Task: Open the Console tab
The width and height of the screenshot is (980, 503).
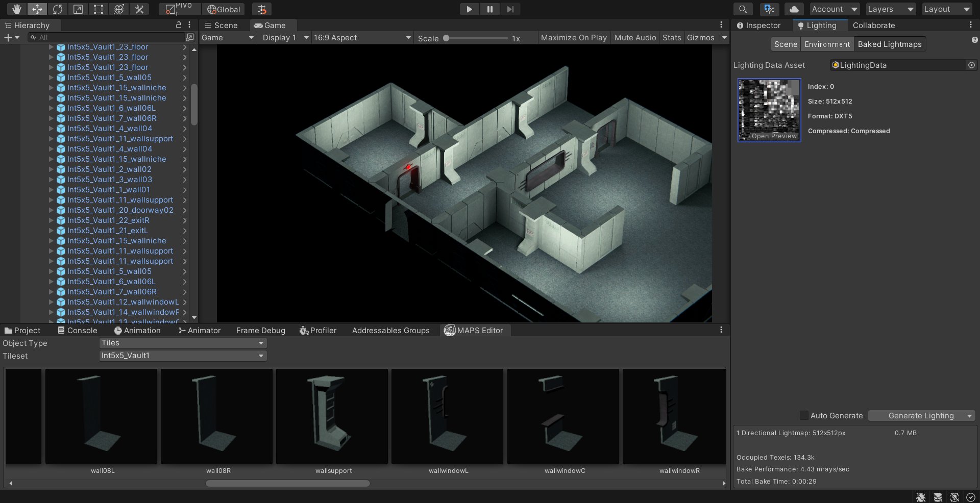Action: [x=77, y=330]
